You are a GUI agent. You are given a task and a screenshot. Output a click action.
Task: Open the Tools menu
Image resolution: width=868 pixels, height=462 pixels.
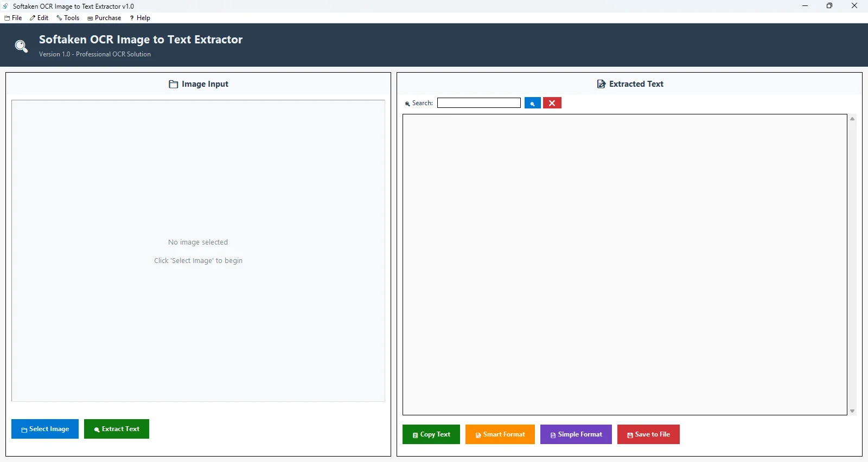[68, 18]
